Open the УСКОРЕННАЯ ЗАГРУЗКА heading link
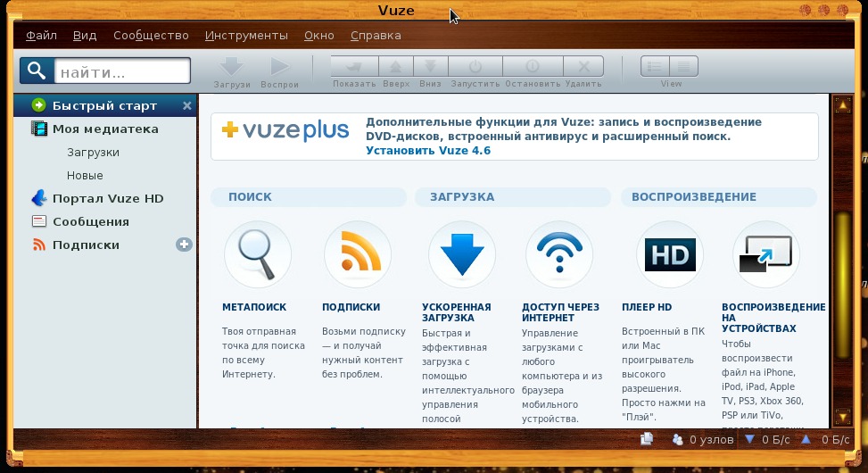This screenshot has width=868, height=473. click(x=456, y=312)
